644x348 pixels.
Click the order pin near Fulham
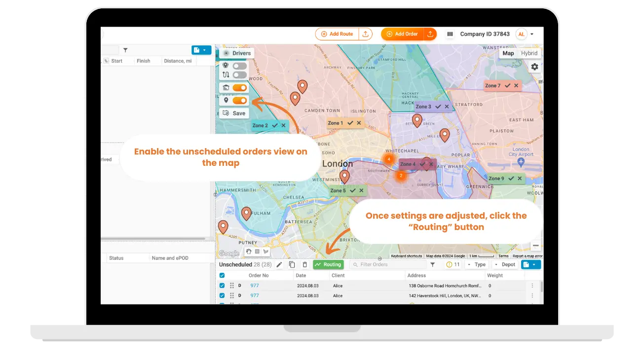click(246, 214)
